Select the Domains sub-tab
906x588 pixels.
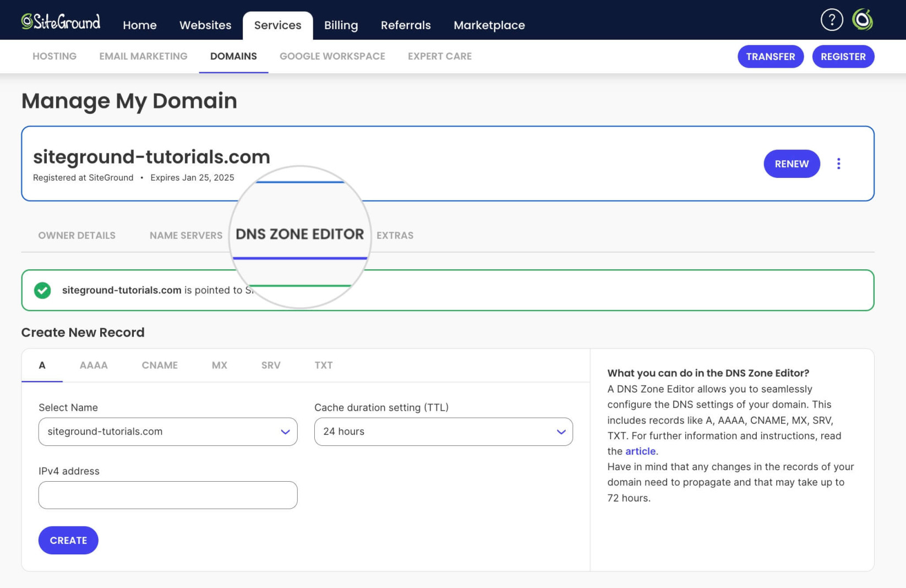tap(233, 56)
